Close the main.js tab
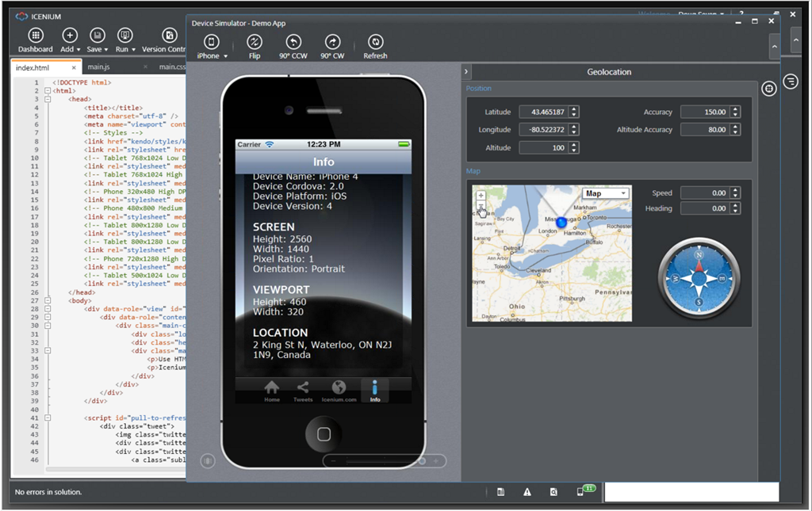 click(146, 67)
